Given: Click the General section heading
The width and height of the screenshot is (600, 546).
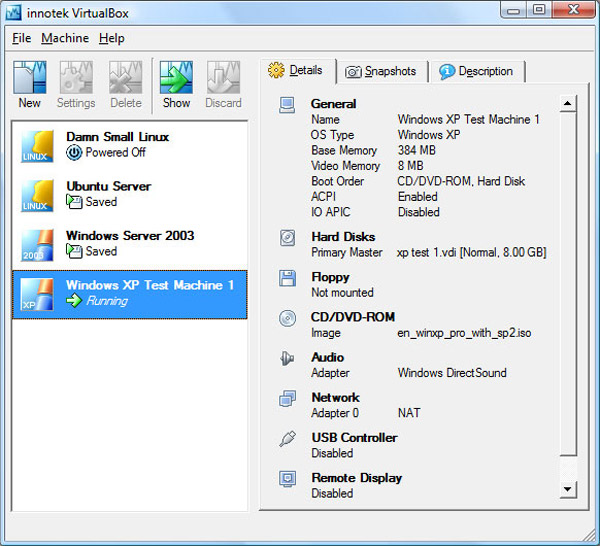Looking at the screenshot, I should click(x=333, y=104).
